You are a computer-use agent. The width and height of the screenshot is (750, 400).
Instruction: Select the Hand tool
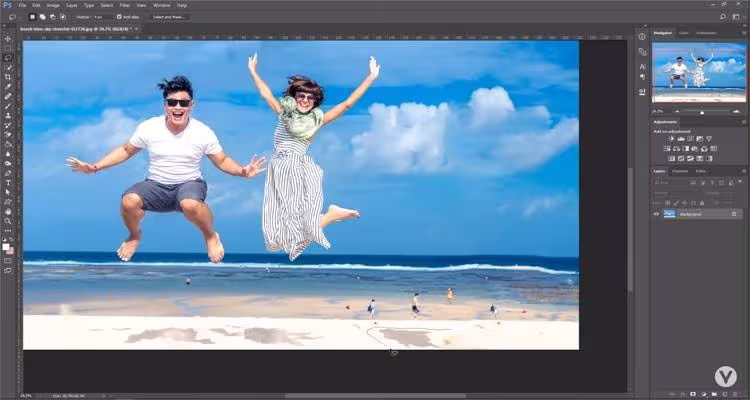[8, 211]
